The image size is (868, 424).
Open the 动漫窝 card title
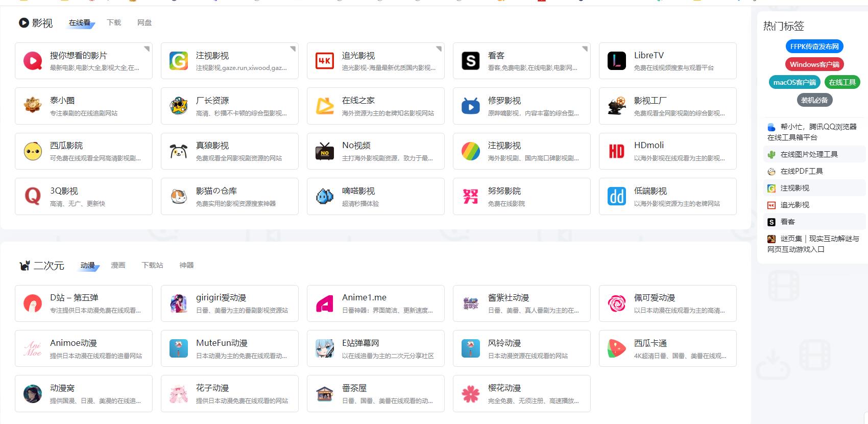62,388
